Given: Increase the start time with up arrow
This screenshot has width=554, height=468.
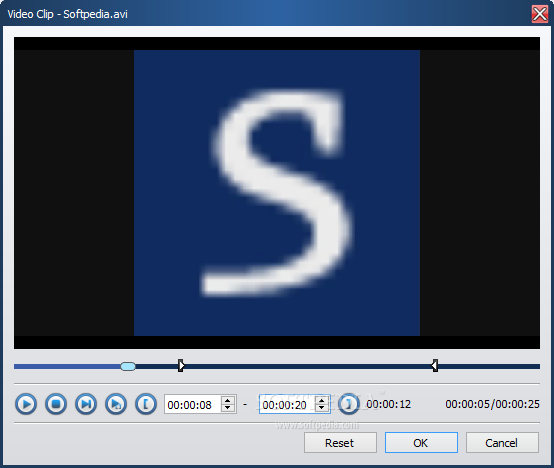Looking at the screenshot, I should [228, 400].
